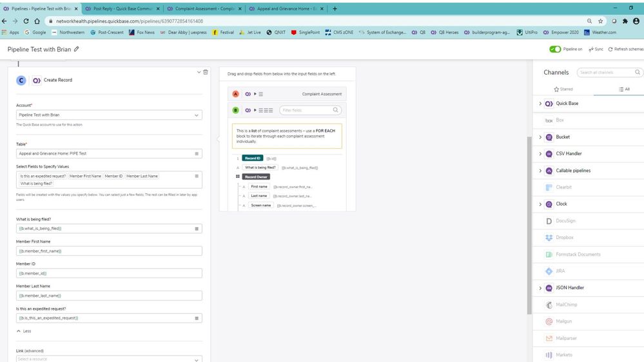Open Select Fields to Specify Values list icon
Viewport: 644px width, 362px height.
pyautogui.click(x=197, y=176)
